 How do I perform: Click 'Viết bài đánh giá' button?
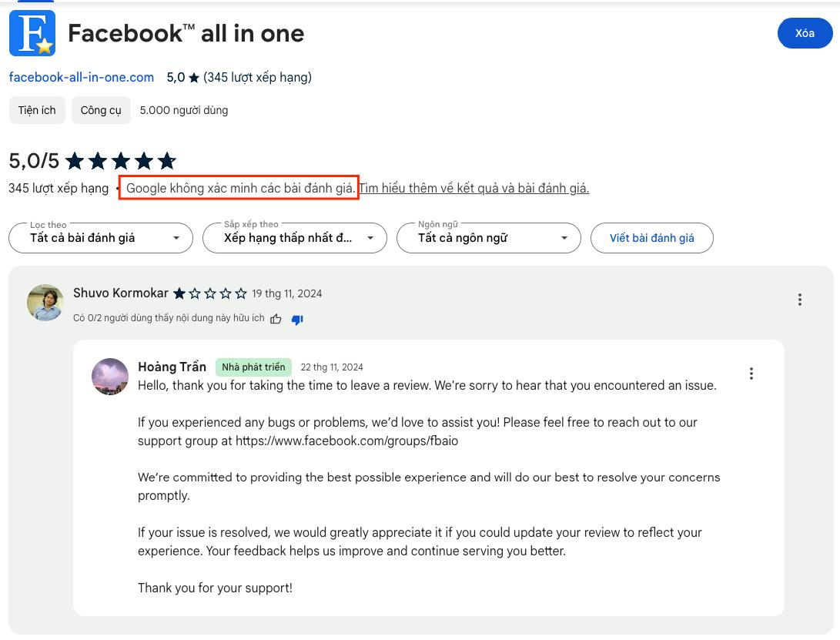(x=651, y=238)
